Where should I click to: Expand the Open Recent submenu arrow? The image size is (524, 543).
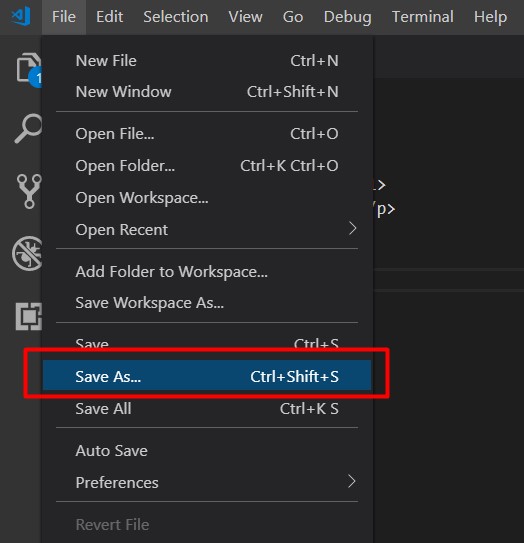click(352, 229)
